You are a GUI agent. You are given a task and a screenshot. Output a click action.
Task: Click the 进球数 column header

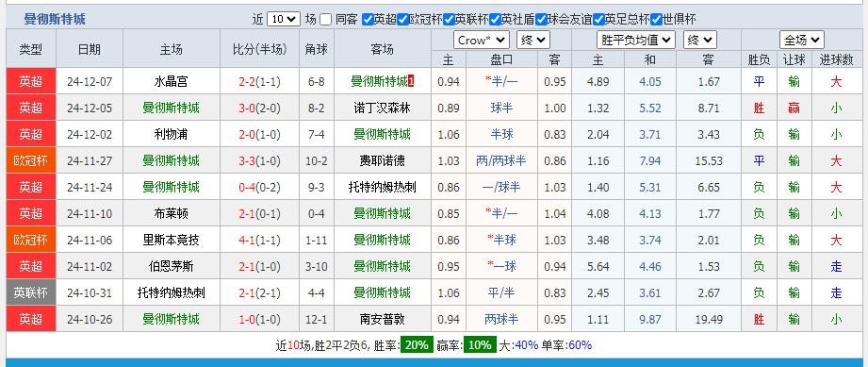coord(836,59)
